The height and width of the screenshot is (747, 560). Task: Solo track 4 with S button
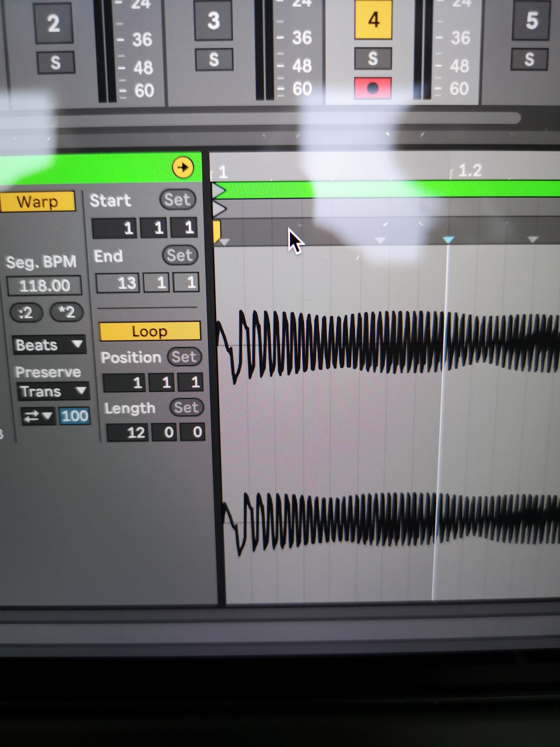[373, 59]
